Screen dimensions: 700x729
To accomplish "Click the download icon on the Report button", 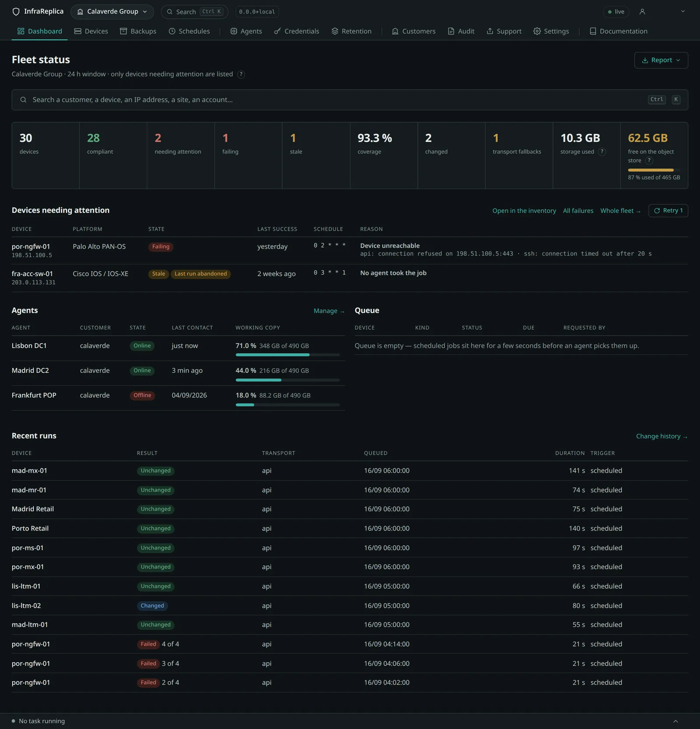I will click(645, 60).
